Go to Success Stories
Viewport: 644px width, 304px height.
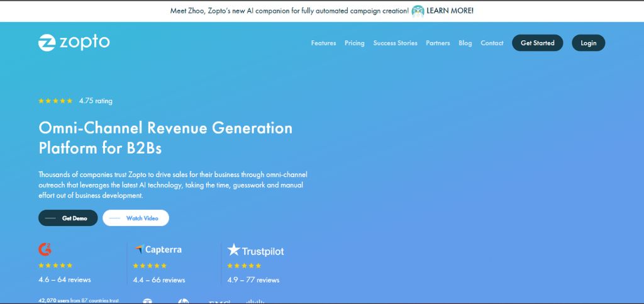[x=395, y=43]
